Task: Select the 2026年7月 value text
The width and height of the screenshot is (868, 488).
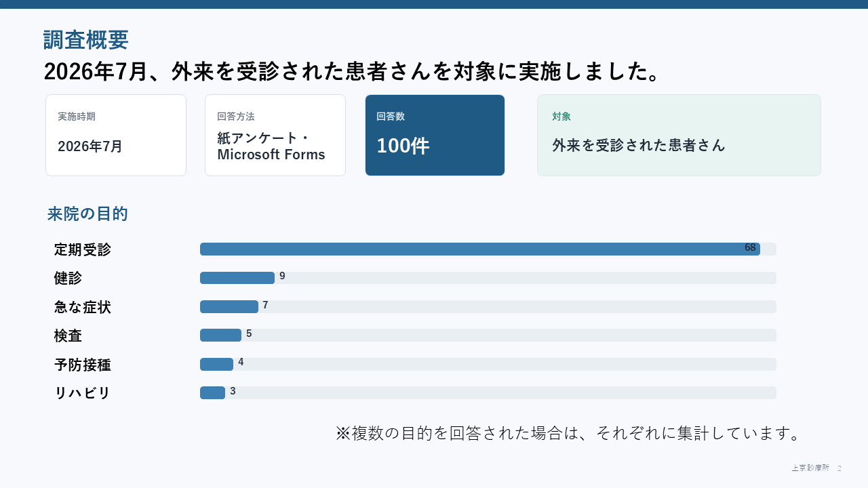Action: (90, 146)
